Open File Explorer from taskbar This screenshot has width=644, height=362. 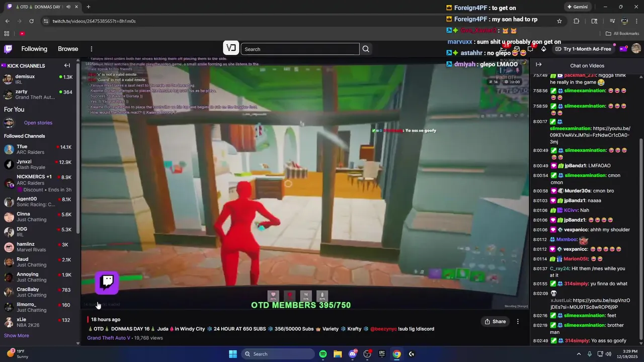click(338, 354)
